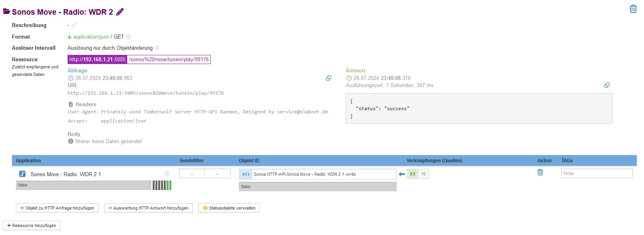Open Format settings gear icon
Viewport: 644px width, 235px height.
point(128,37)
